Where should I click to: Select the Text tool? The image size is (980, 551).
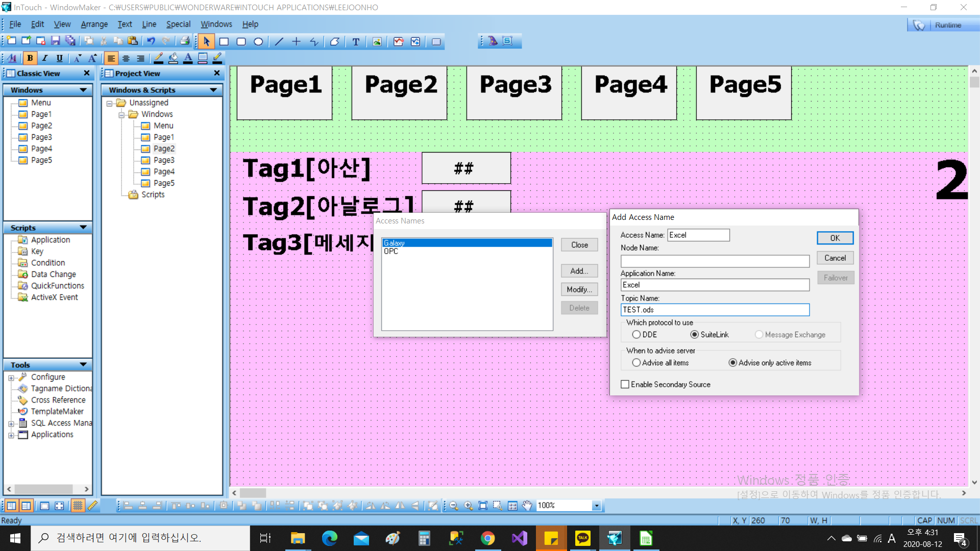(356, 42)
